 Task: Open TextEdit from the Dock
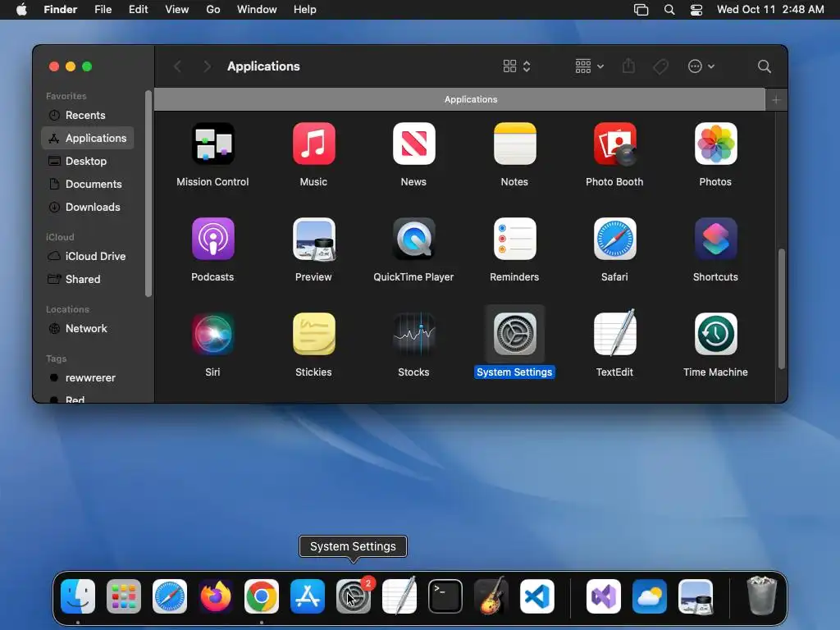[399, 596]
